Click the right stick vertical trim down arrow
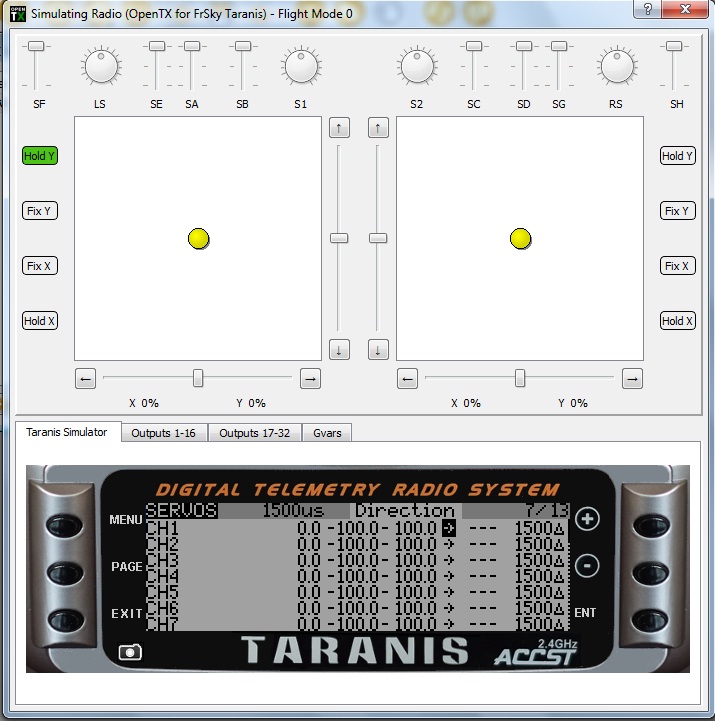Image resolution: width=715 pixels, height=721 pixels. (378, 350)
